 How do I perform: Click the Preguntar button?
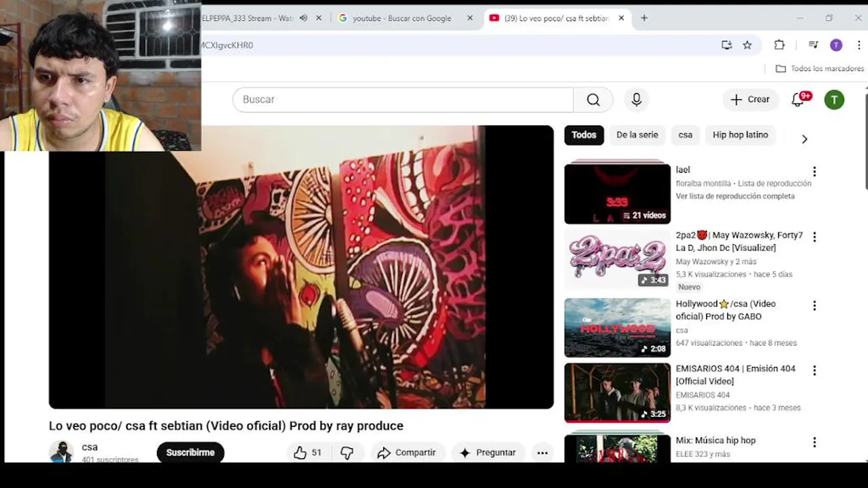(x=488, y=453)
